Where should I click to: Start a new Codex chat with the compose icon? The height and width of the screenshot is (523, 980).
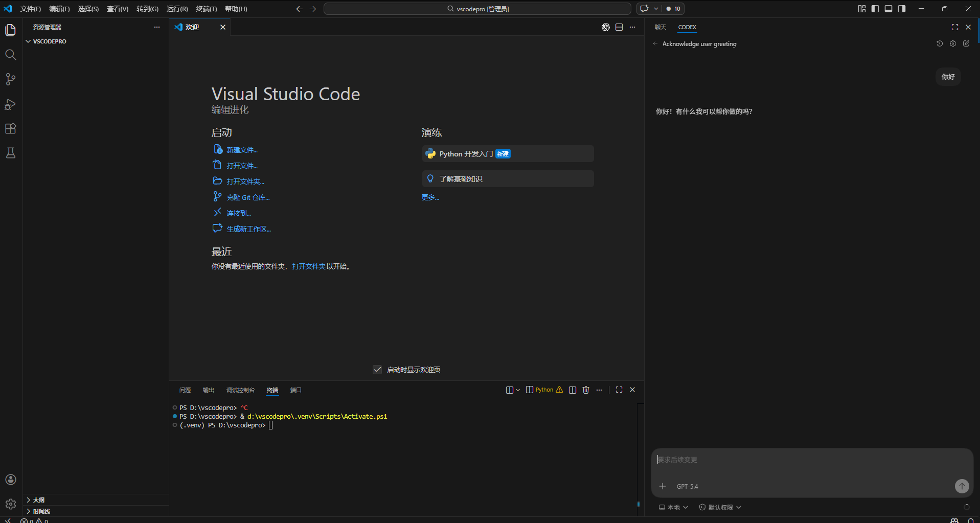point(966,44)
